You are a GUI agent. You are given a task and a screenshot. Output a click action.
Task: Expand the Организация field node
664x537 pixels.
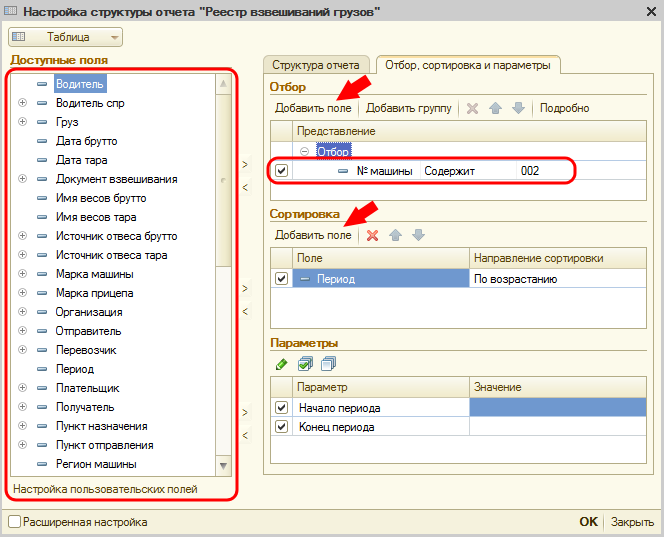coord(22,312)
